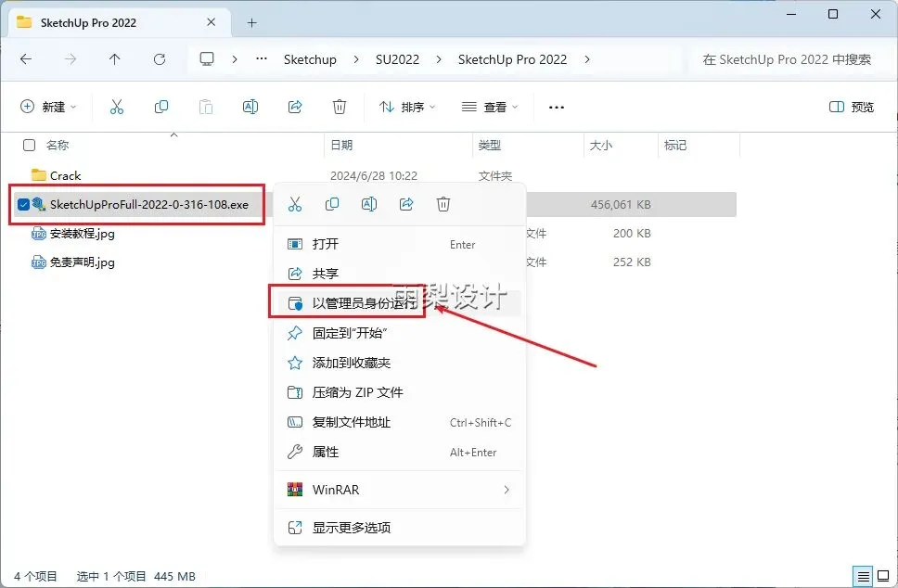Switch to the large thumbnails view icon

click(884, 576)
